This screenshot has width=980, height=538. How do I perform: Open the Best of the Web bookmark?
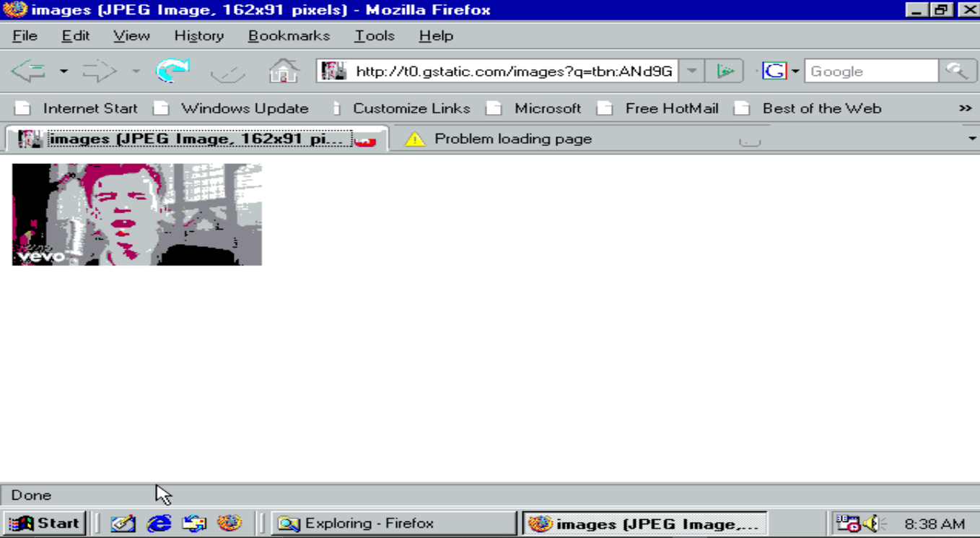pyautogui.click(x=808, y=108)
